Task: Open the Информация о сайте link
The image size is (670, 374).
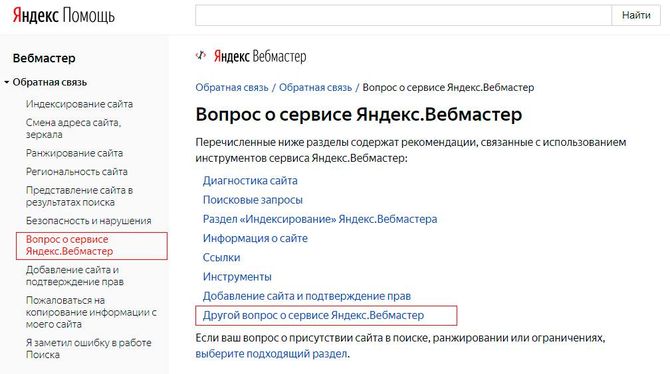Action: (x=255, y=238)
